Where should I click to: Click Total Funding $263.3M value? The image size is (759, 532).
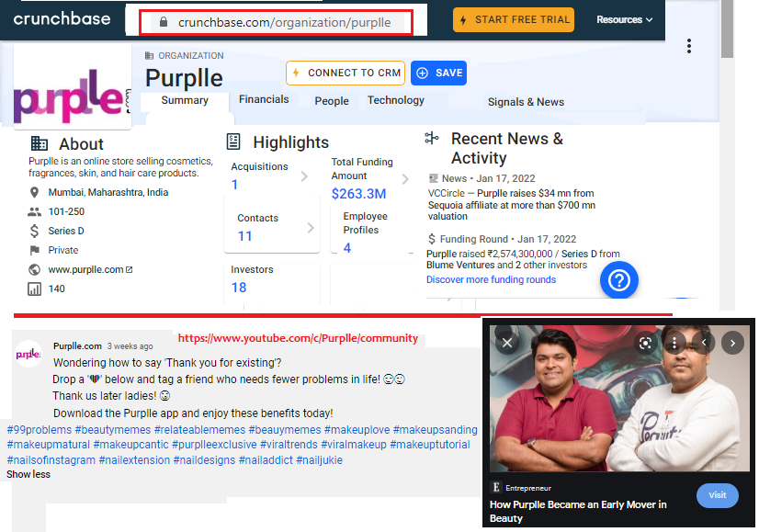tap(358, 194)
